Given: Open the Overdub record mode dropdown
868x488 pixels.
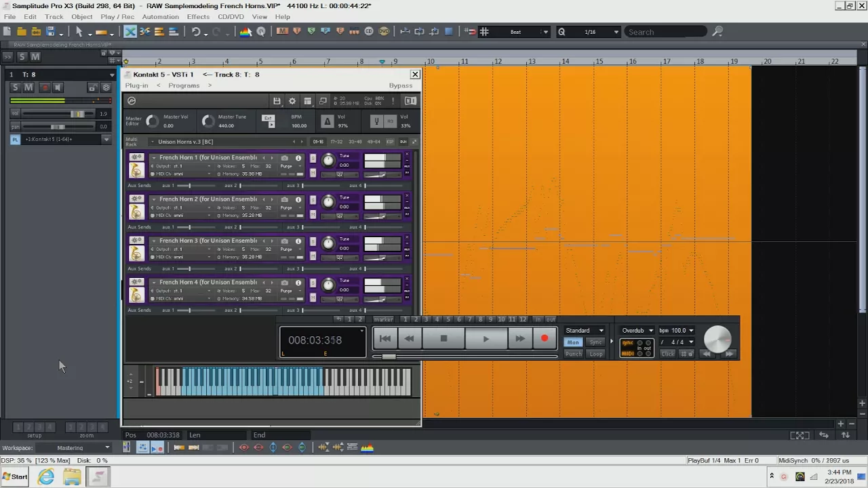Looking at the screenshot, I should [637, 331].
